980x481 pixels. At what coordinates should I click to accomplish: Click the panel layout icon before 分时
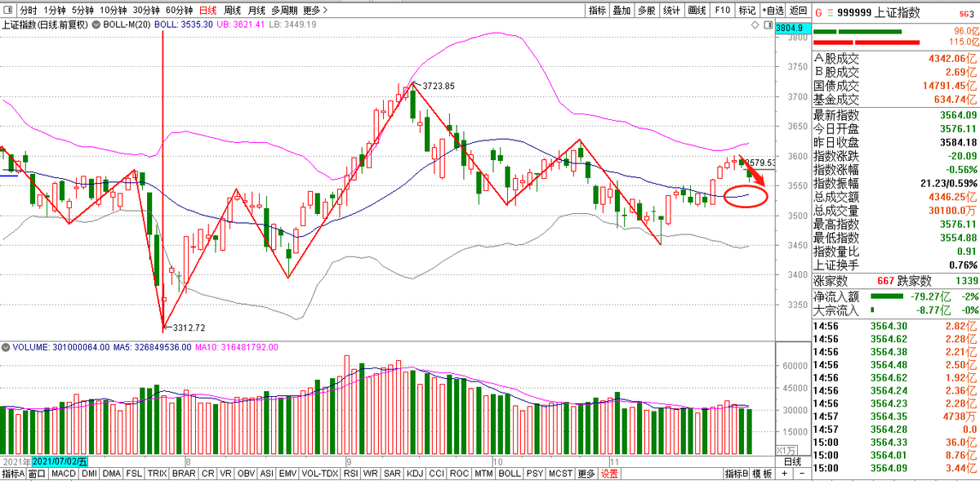pos(8,11)
